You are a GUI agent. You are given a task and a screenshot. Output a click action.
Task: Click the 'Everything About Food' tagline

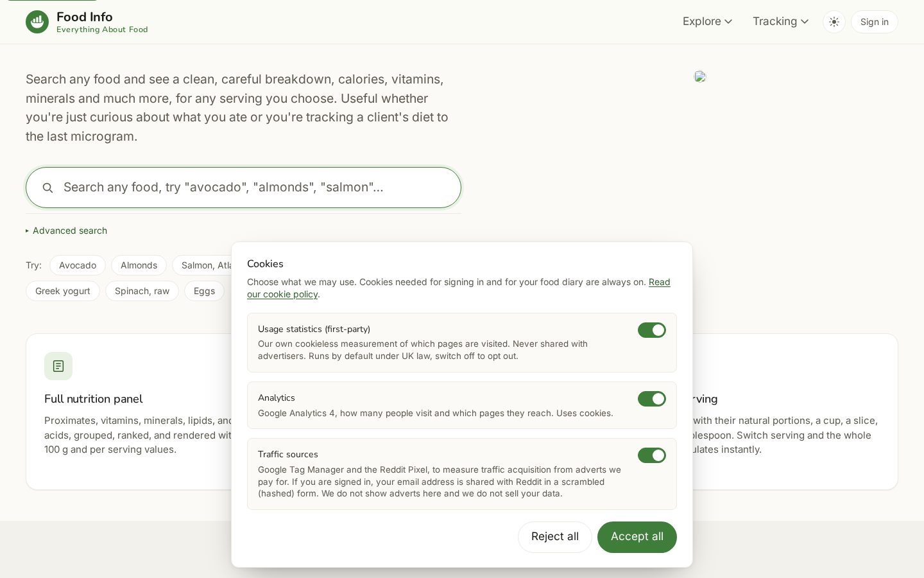pyautogui.click(x=102, y=30)
